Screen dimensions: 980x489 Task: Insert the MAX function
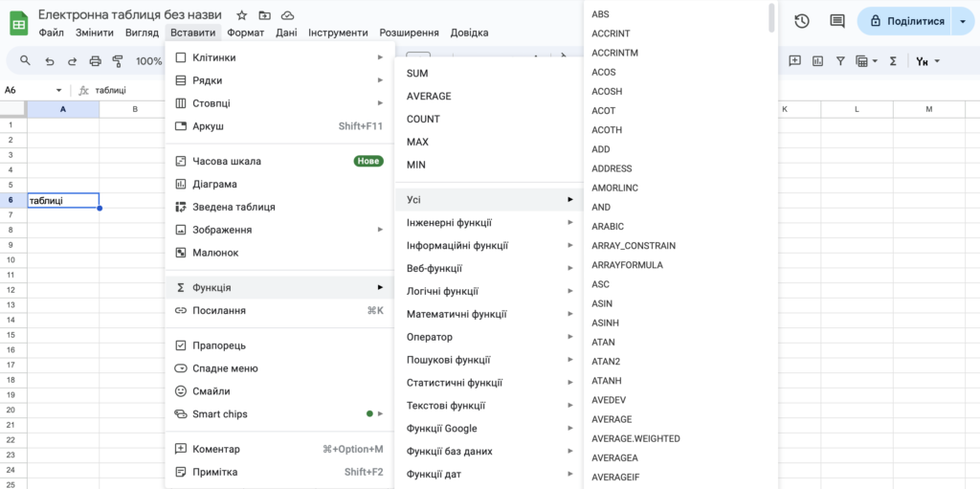(x=489, y=142)
